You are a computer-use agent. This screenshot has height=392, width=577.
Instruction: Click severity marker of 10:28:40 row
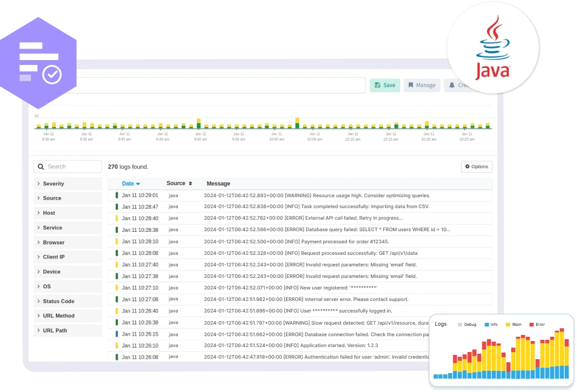117,218
